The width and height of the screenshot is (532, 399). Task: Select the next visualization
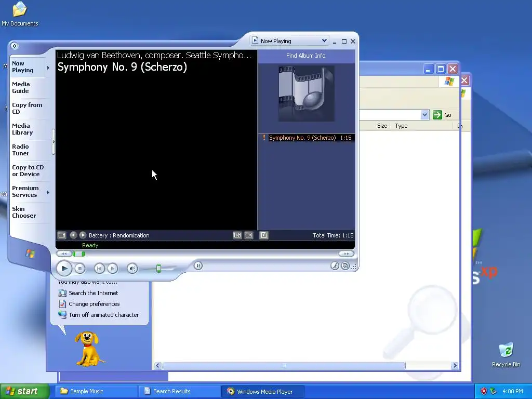point(83,235)
